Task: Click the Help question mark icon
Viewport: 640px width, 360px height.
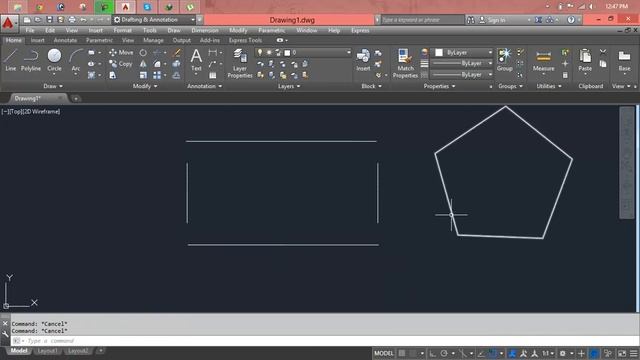Action: point(571,20)
